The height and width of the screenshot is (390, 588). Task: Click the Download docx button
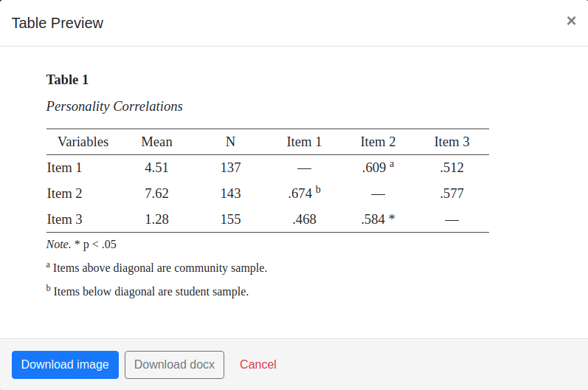(174, 364)
